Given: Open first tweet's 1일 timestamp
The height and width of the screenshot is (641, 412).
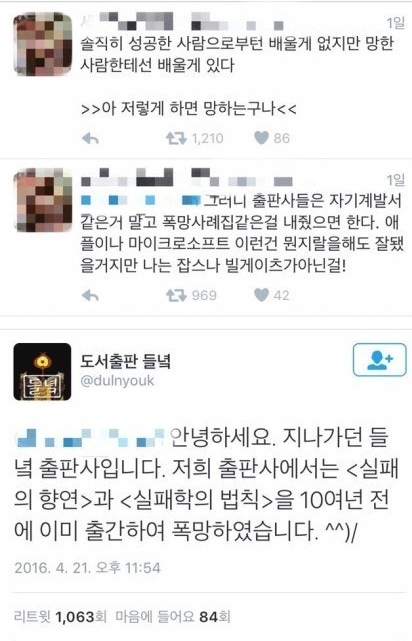Looking at the screenshot, I should coord(395,23).
